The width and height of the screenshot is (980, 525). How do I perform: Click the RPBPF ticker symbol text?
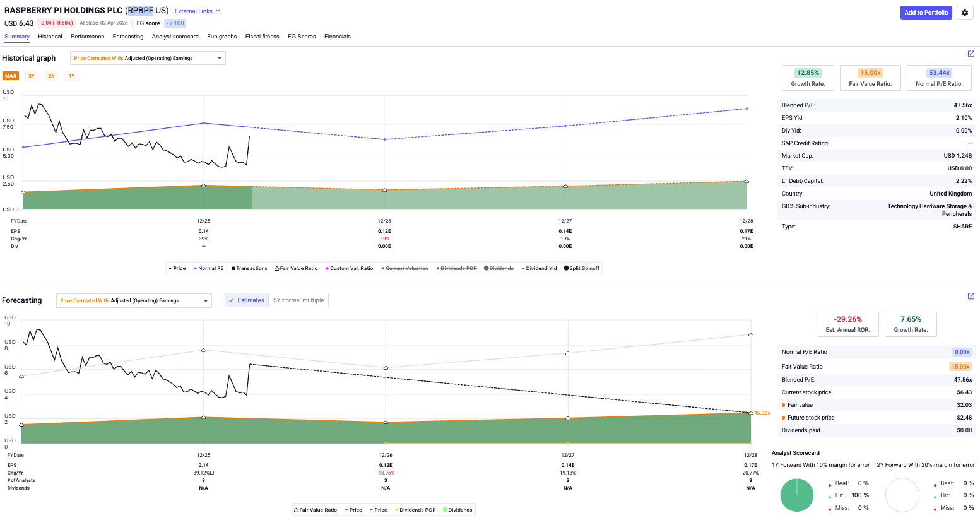(140, 11)
